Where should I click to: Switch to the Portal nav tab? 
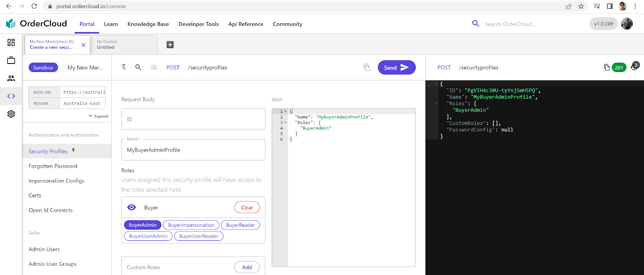[87, 24]
